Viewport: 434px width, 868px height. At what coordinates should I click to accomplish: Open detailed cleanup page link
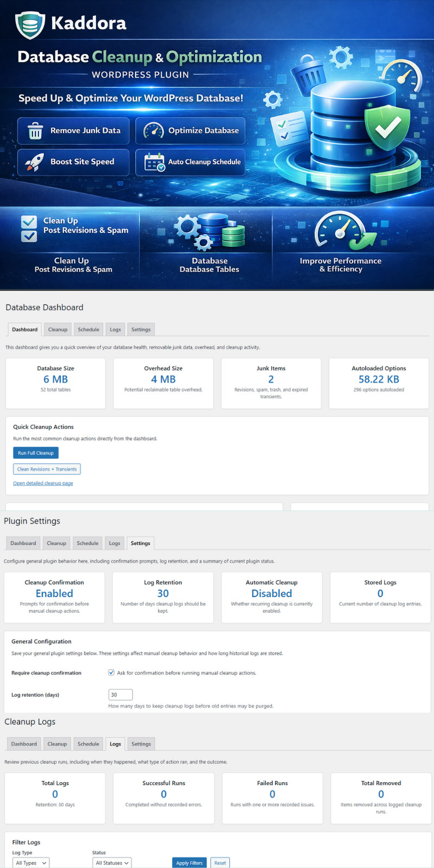point(43,483)
